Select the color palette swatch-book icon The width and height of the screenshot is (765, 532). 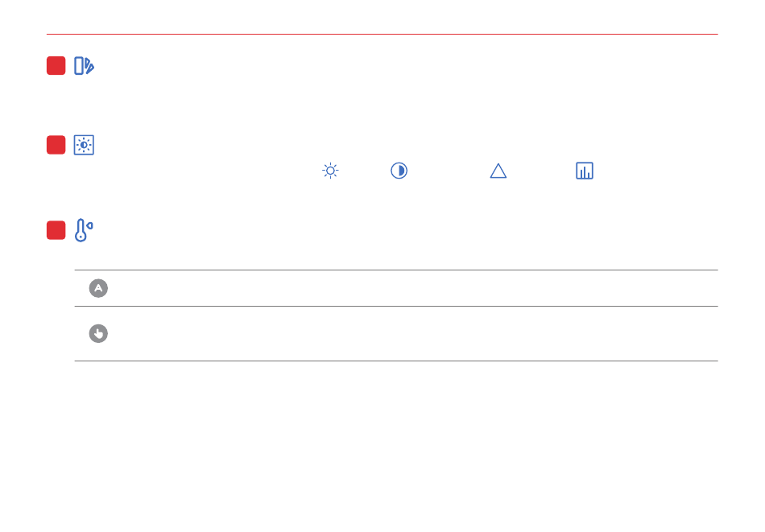(84, 66)
